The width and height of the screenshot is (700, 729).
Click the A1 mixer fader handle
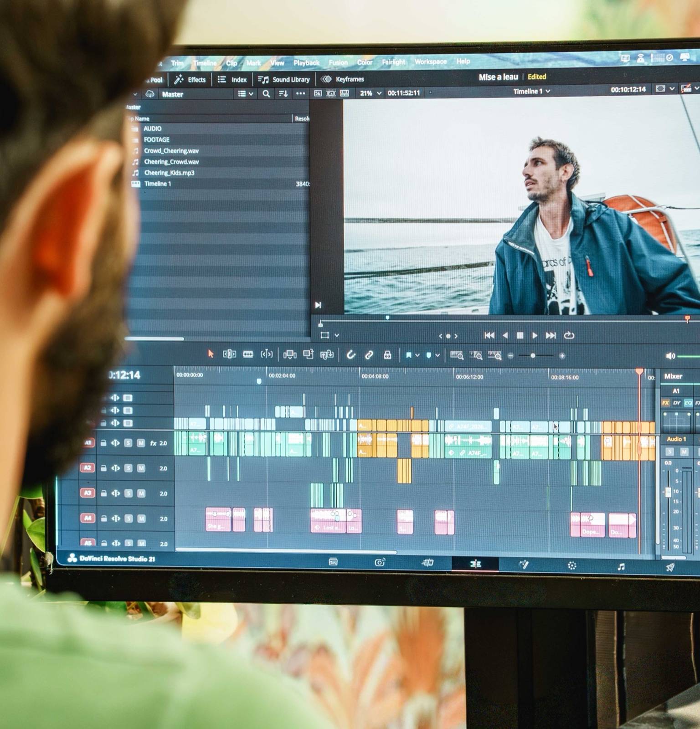[x=668, y=492]
